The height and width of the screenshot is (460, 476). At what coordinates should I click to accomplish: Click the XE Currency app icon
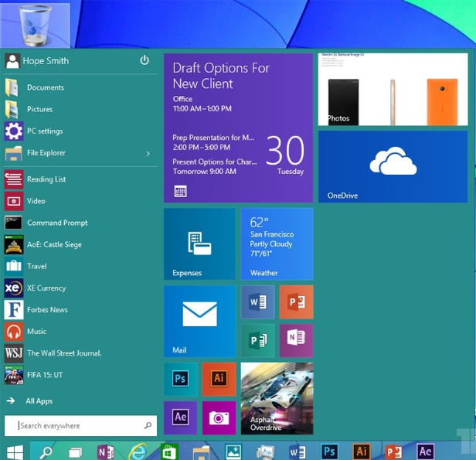click(14, 288)
